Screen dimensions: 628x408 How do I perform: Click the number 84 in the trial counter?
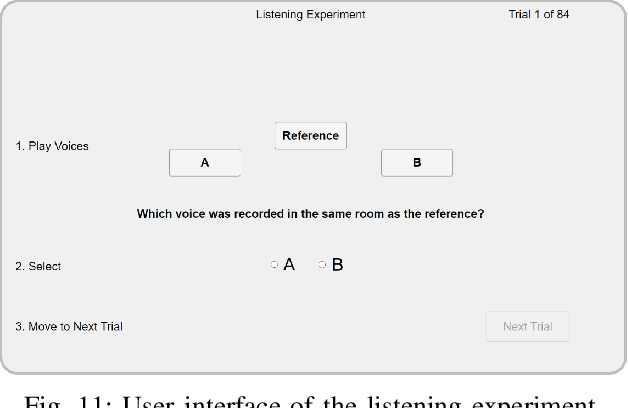coord(563,15)
